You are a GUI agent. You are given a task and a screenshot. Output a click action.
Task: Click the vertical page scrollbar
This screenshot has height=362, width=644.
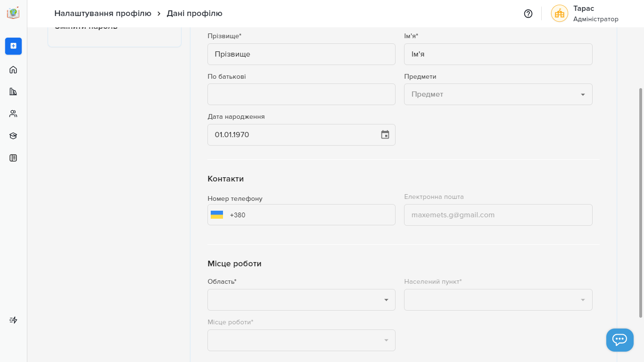640,203
